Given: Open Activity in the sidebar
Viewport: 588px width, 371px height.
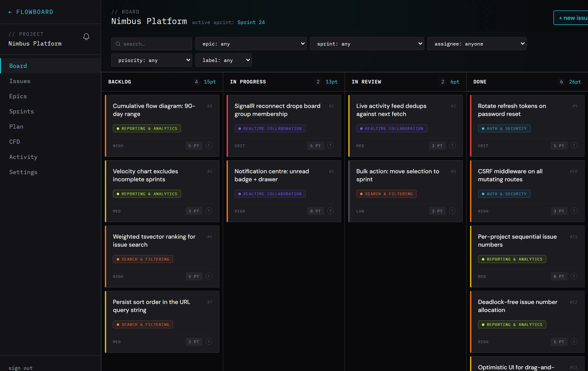Looking at the screenshot, I should [51, 157].
